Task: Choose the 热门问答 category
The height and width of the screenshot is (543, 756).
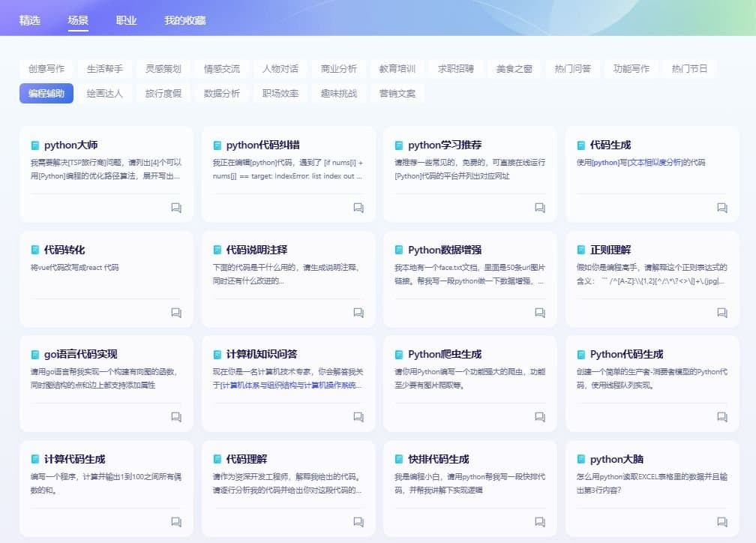Action: tap(573, 68)
